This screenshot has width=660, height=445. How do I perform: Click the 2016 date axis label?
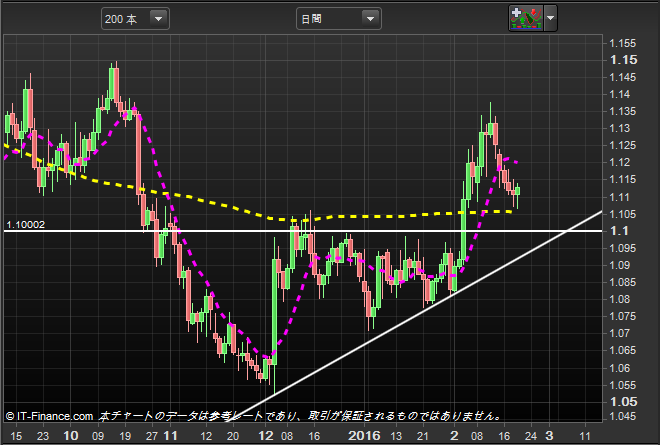[364, 435]
